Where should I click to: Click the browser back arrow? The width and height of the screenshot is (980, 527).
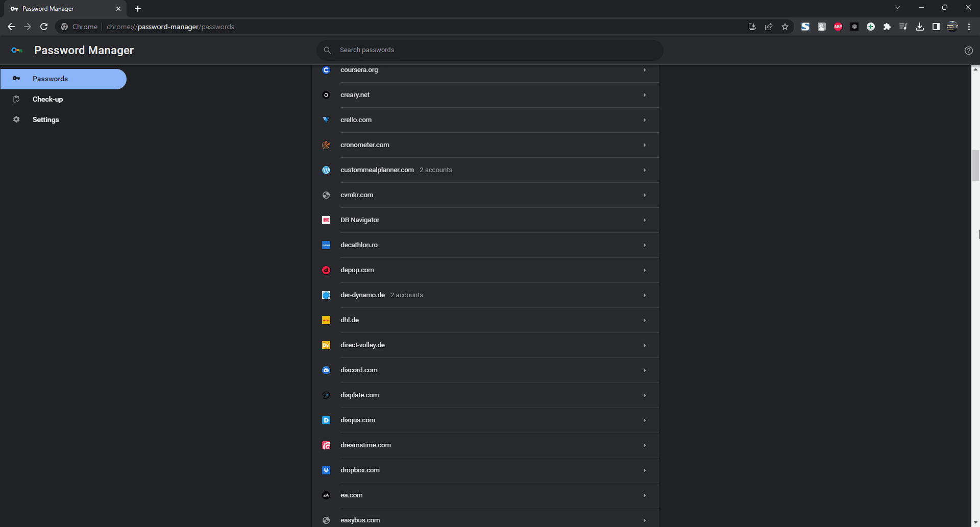11,27
